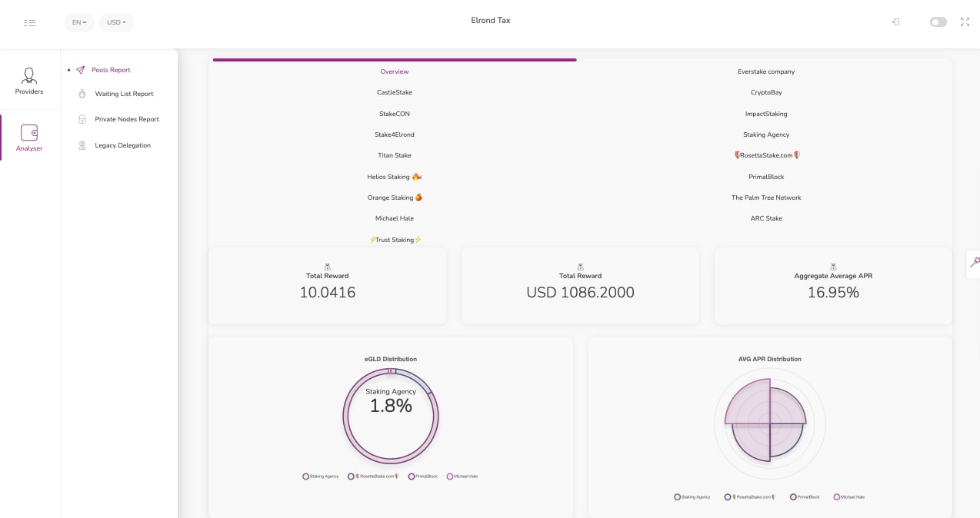Click the USD 1086.2000 total reward value
This screenshot has width=980, height=518.
point(580,292)
